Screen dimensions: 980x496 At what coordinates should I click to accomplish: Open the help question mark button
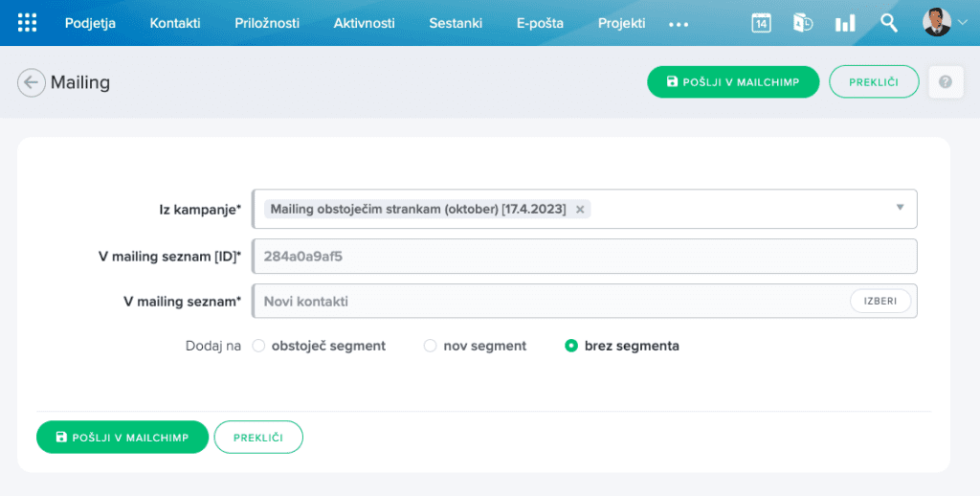pyautogui.click(x=945, y=82)
